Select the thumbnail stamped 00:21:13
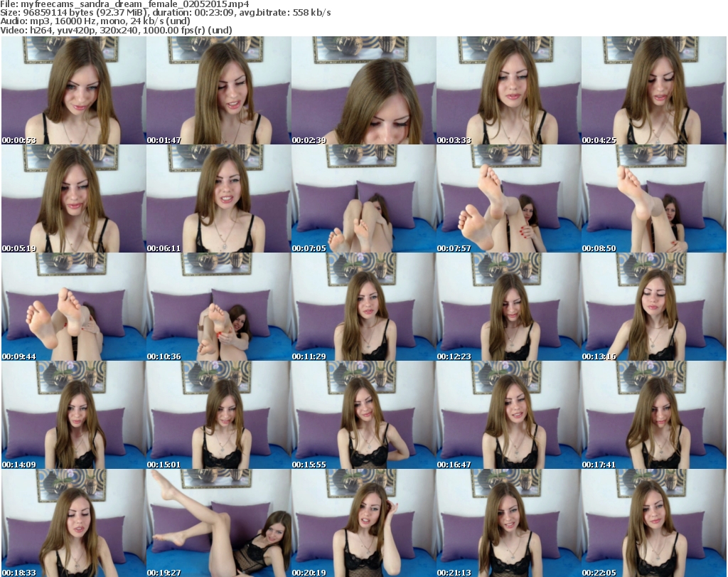 [509, 523]
